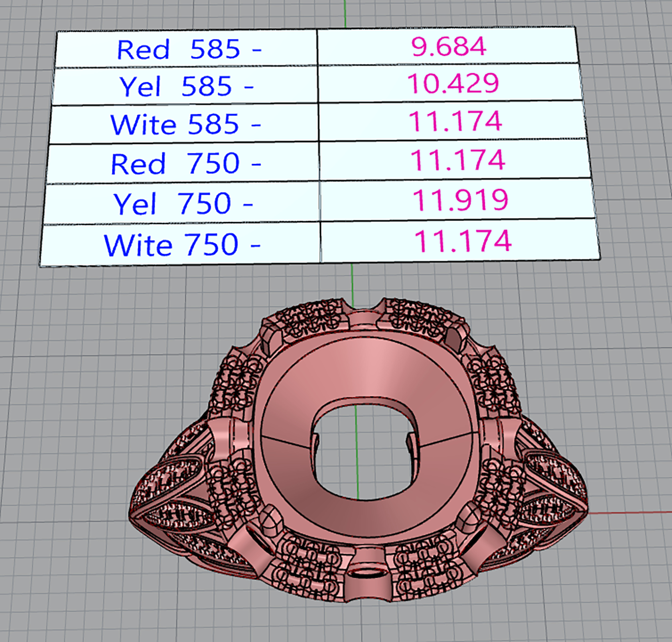
Task: Select the "Yel 750 -" label
Action: click(183, 203)
